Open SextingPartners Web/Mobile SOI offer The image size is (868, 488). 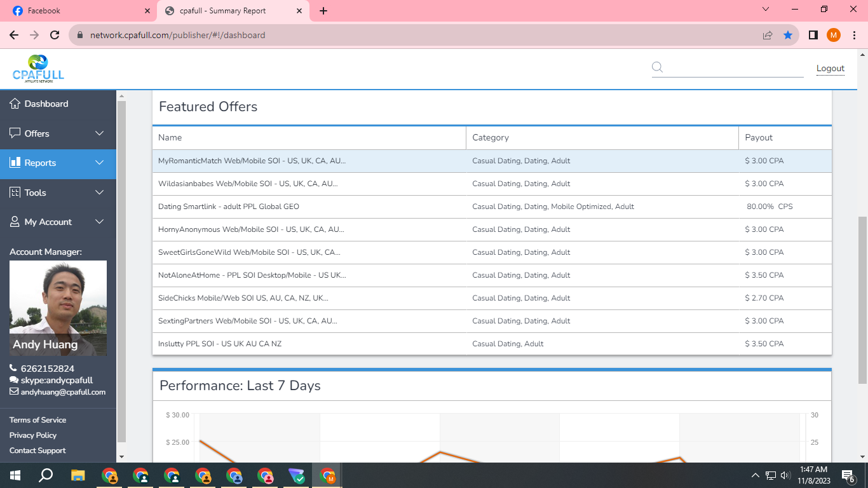click(x=248, y=321)
